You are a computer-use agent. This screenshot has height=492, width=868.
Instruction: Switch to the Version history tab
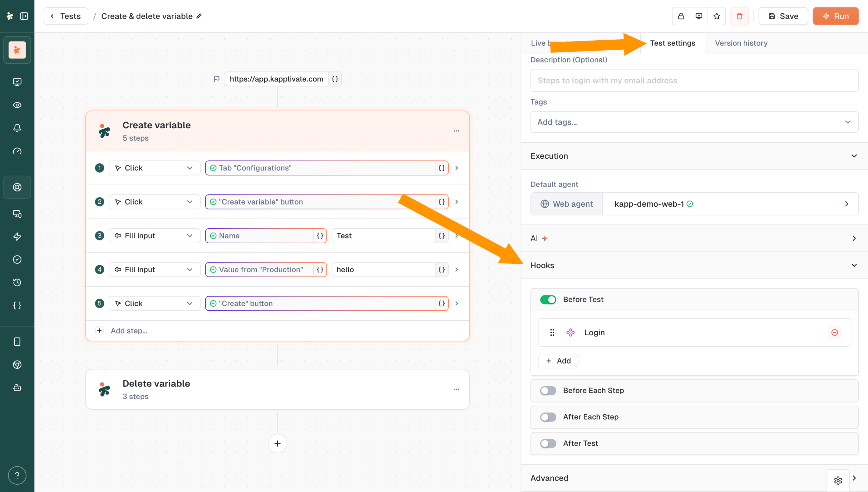pos(741,43)
